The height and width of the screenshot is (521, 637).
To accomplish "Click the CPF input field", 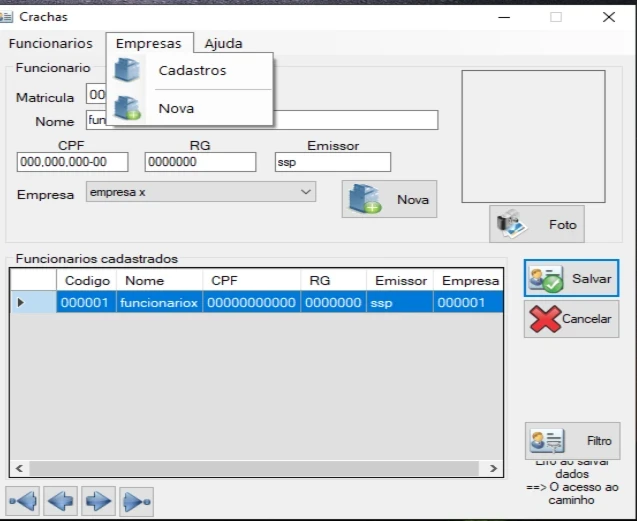I will pos(72,162).
